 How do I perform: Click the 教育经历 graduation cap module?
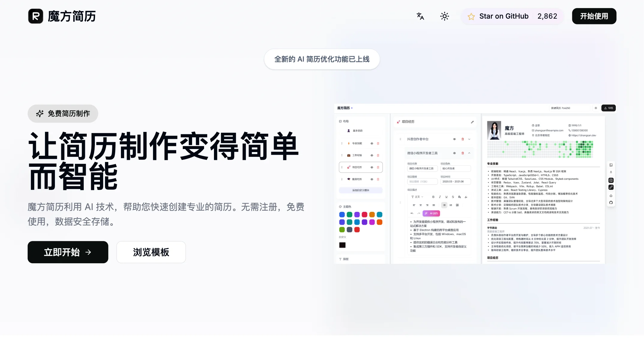tap(357, 179)
